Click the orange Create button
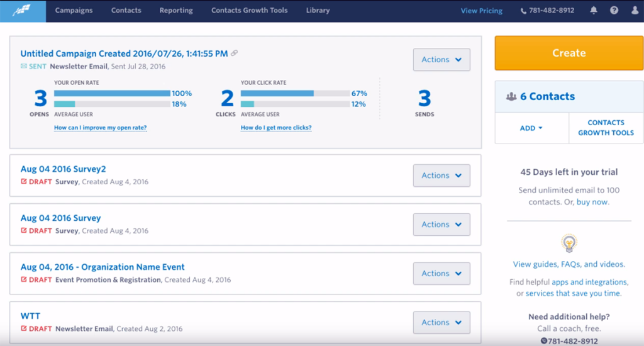Viewport: 644px width, 346px height. 569,53
